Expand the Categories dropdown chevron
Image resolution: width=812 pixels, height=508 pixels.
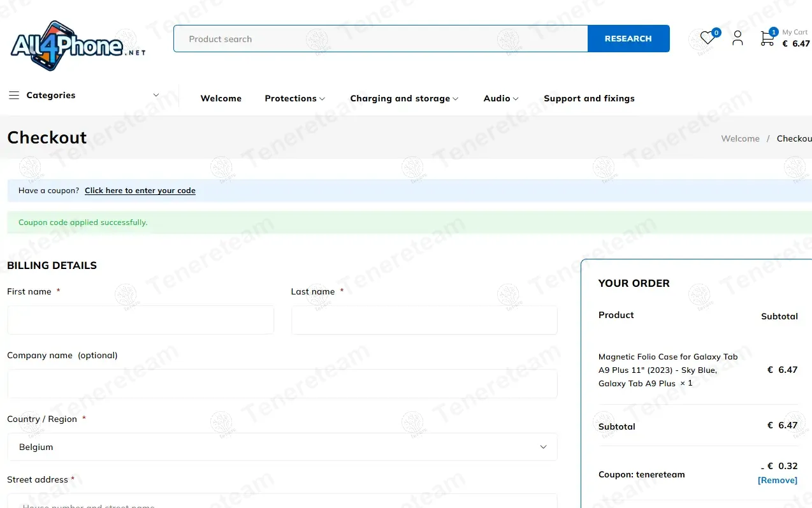click(156, 95)
